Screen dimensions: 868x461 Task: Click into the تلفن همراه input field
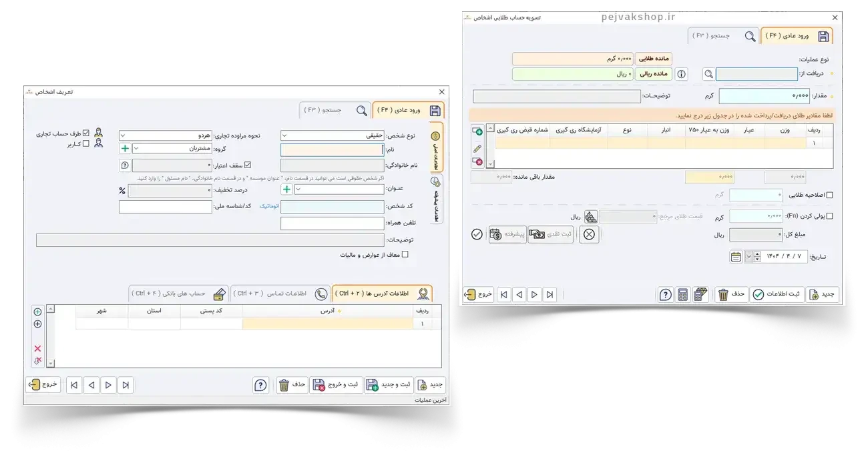(x=332, y=223)
